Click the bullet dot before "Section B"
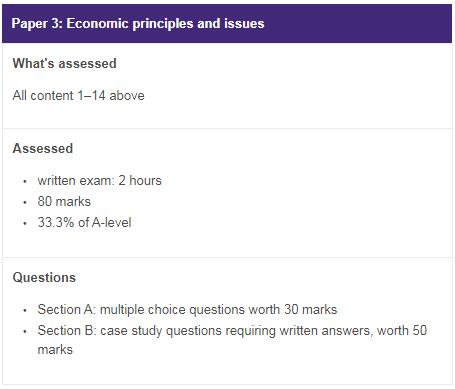The image size is (455, 389). click(x=25, y=331)
